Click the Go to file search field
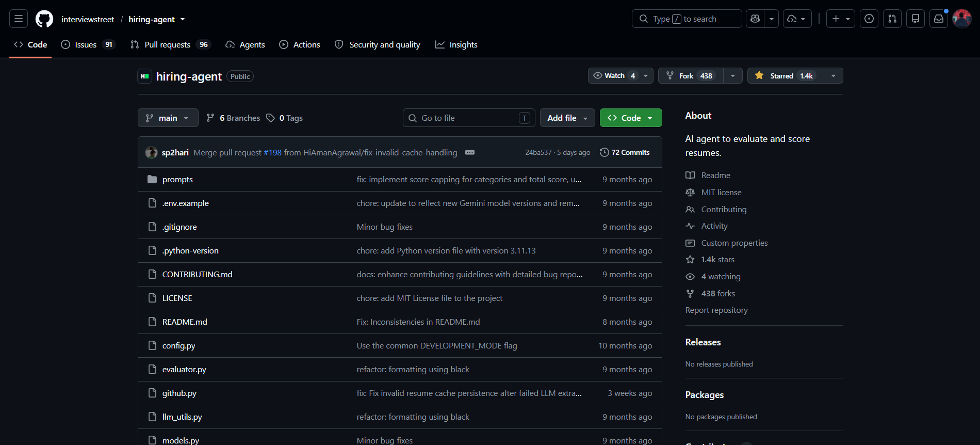The height and width of the screenshot is (445, 980). [469, 118]
